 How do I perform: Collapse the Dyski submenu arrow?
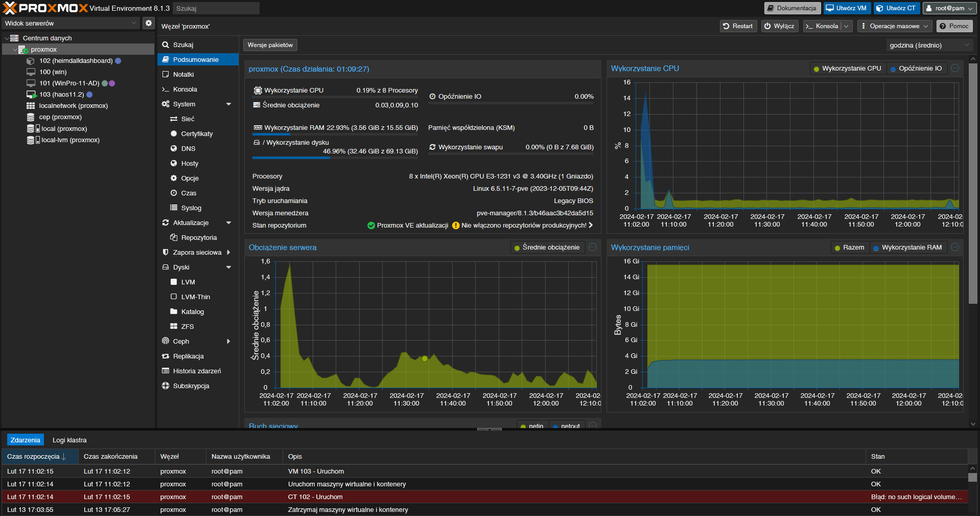[x=228, y=267]
